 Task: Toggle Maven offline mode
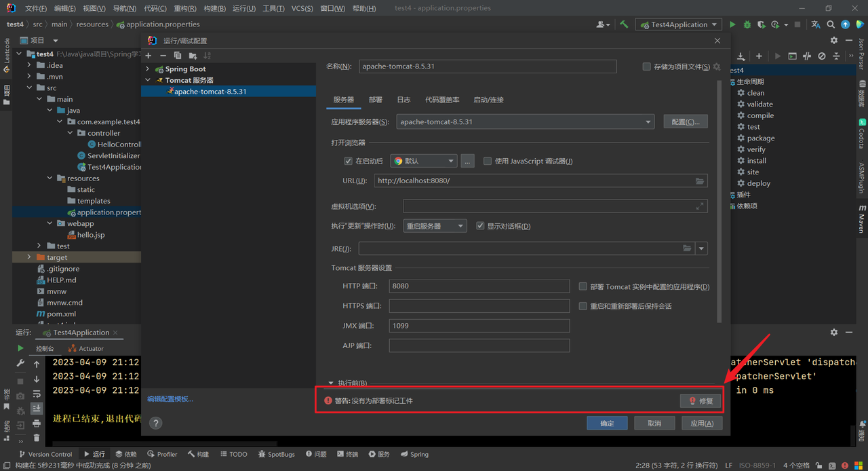click(807, 56)
